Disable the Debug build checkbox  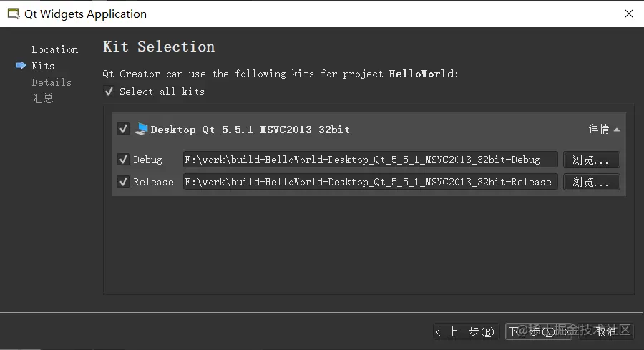123,160
